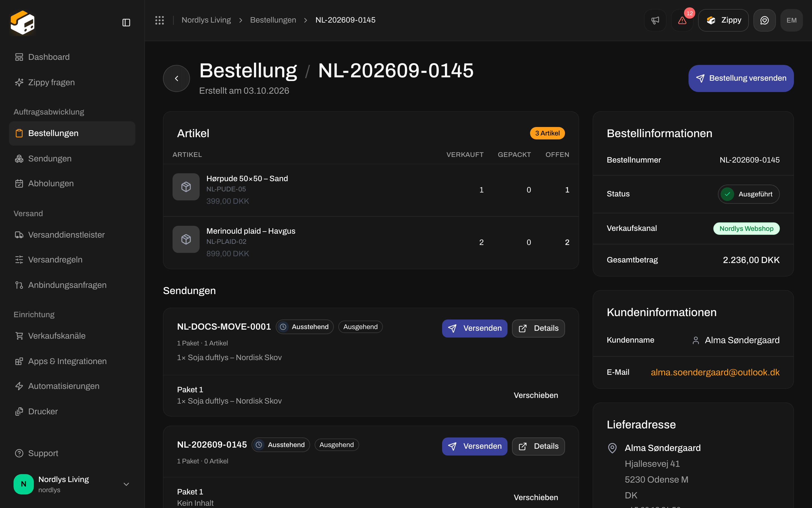Image resolution: width=812 pixels, height=508 pixels.
Task: Collapse the sidebar with the panel icon
Action: tap(126, 23)
